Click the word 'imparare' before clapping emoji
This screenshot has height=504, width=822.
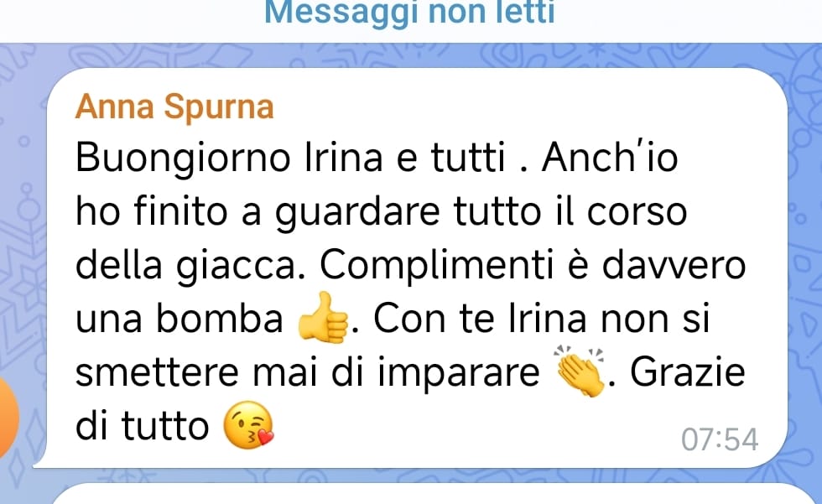(459, 373)
